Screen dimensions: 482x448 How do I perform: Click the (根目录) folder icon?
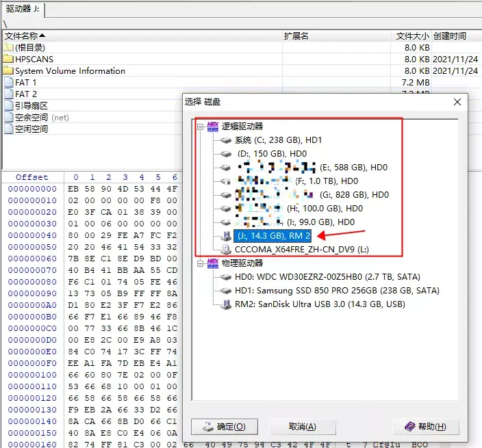(9, 48)
